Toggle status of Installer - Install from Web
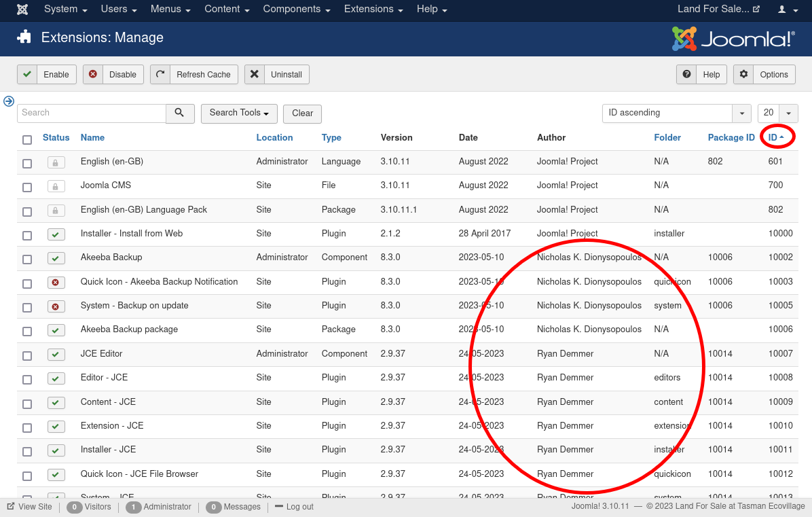Image resolution: width=812 pixels, height=517 pixels. tap(56, 234)
